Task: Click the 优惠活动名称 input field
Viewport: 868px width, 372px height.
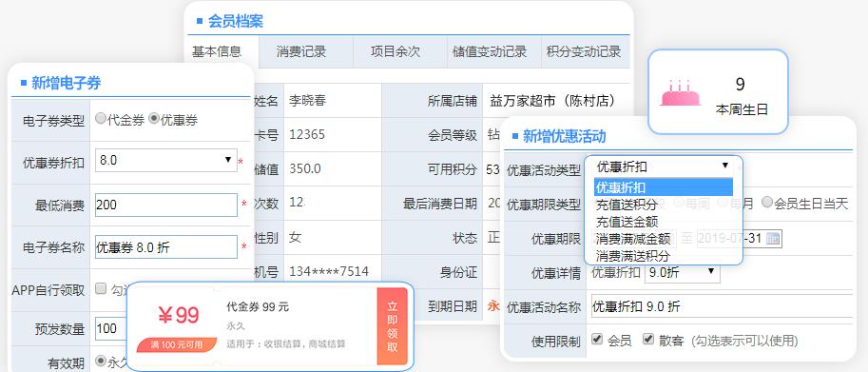Action: point(722,306)
